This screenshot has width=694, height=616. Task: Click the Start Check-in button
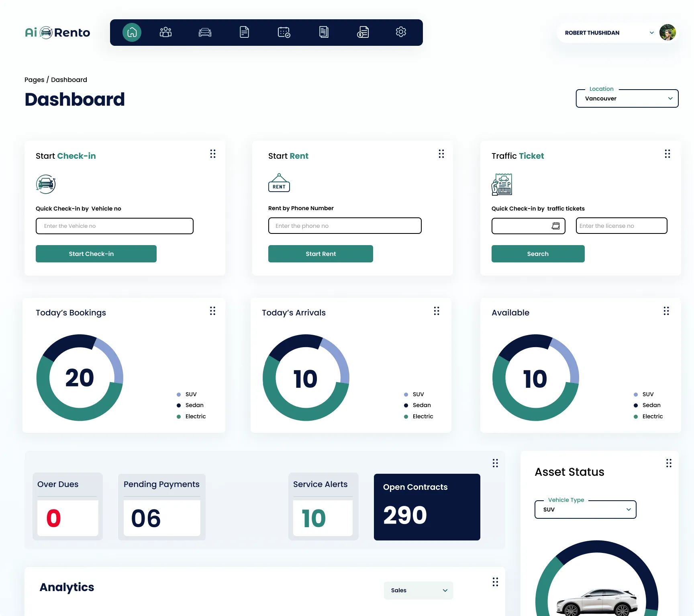[x=96, y=254]
